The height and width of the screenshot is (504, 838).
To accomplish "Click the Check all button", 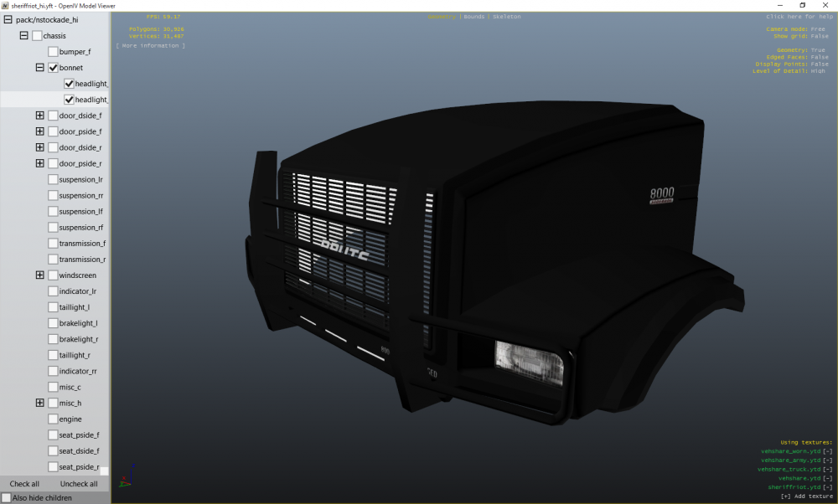I will (x=24, y=484).
